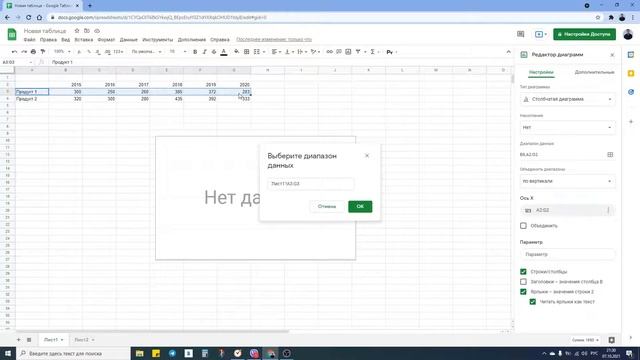
Task: Click the cloud save status icon
Action: coord(97,31)
